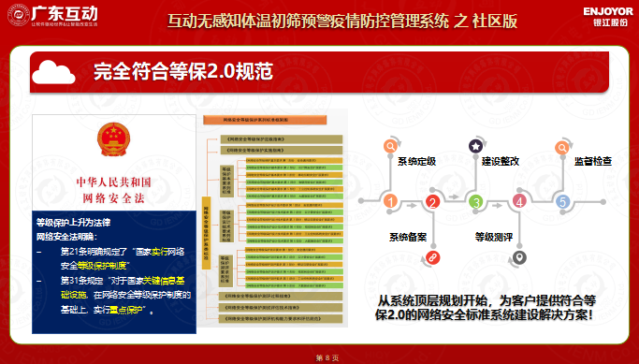Viewport: 639px width, 364px height.
Task: Click the orange standards diagram title box
Action: click(265, 120)
